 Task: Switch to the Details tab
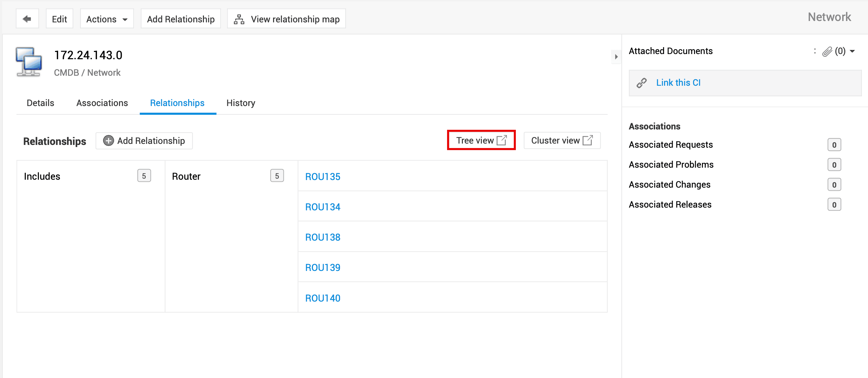(40, 103)
